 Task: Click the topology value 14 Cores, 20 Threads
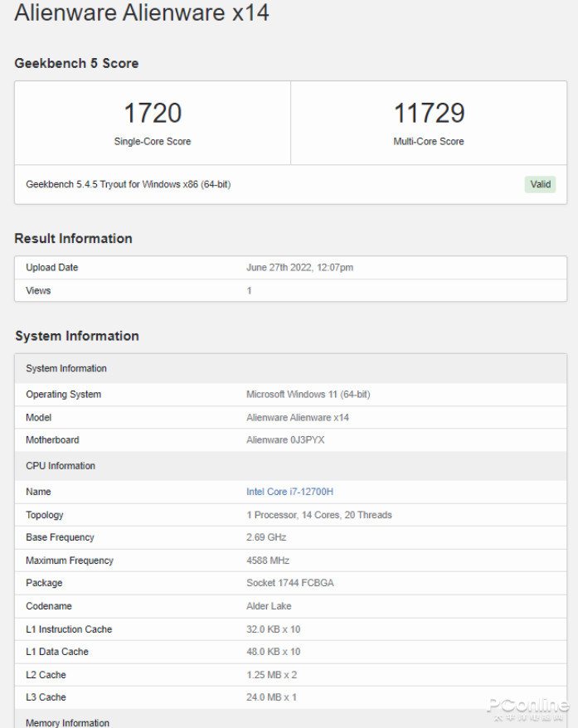point(318,515)
